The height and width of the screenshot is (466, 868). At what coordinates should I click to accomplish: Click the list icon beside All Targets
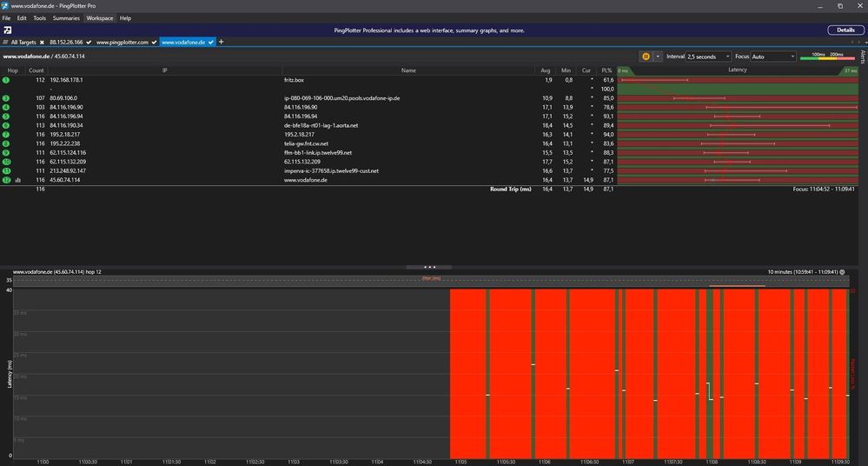(5, 42)
